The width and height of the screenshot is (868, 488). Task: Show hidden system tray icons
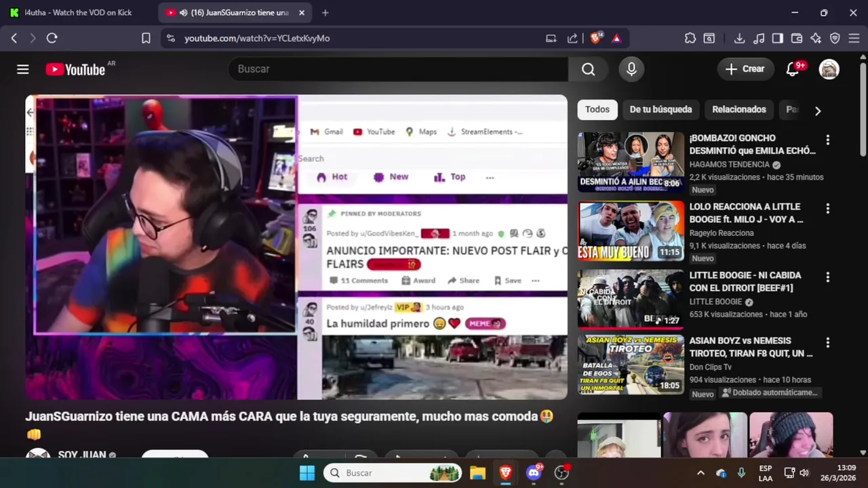(x=701, y=473)
